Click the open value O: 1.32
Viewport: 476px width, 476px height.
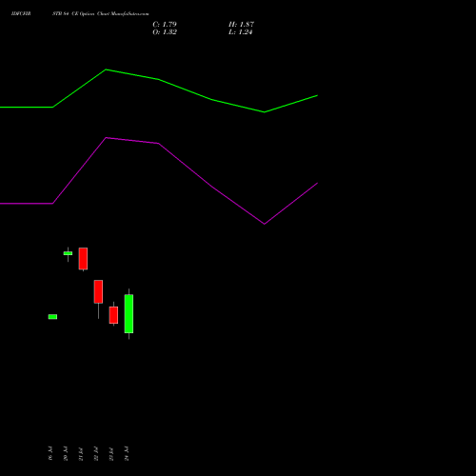(165, 32)
